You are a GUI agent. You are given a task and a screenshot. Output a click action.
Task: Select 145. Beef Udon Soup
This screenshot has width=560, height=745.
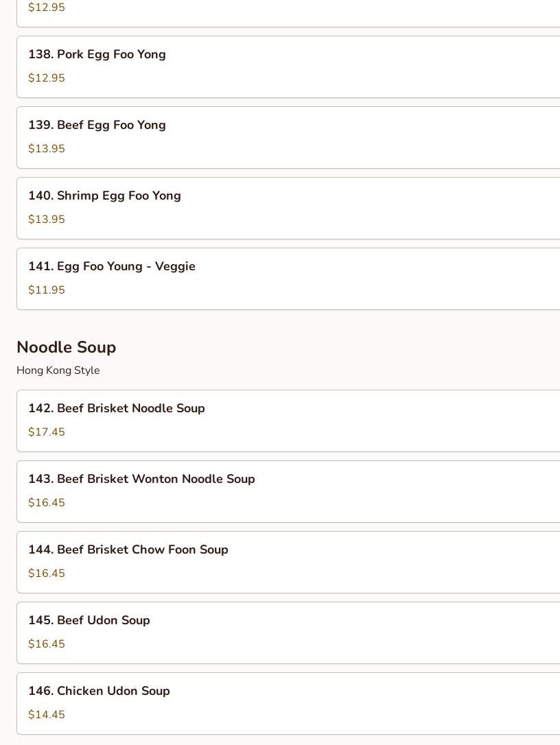click(89, 621)
